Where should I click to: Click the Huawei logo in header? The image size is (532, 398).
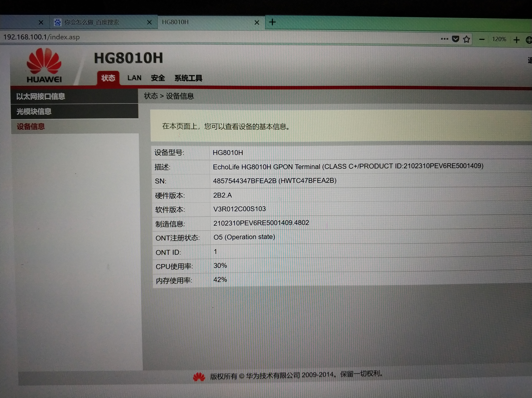(44, 65)
